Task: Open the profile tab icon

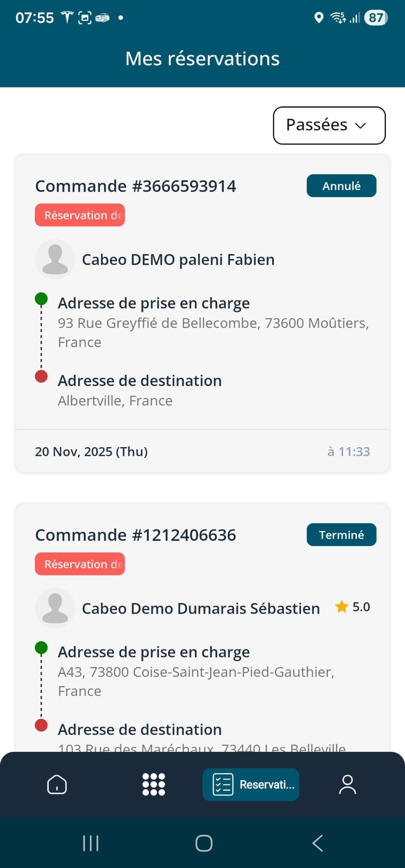Action: [347, 784]
